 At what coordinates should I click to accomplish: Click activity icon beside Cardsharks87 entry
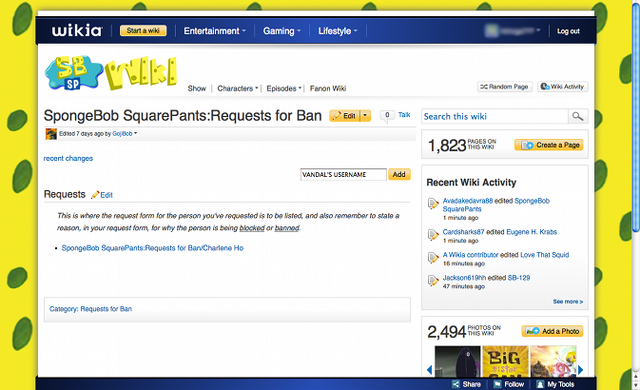pos(433,235)
